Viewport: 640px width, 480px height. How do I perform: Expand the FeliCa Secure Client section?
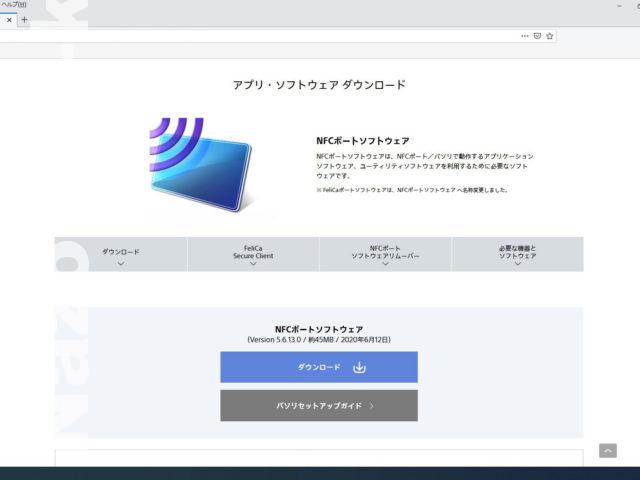coord(252,254)
